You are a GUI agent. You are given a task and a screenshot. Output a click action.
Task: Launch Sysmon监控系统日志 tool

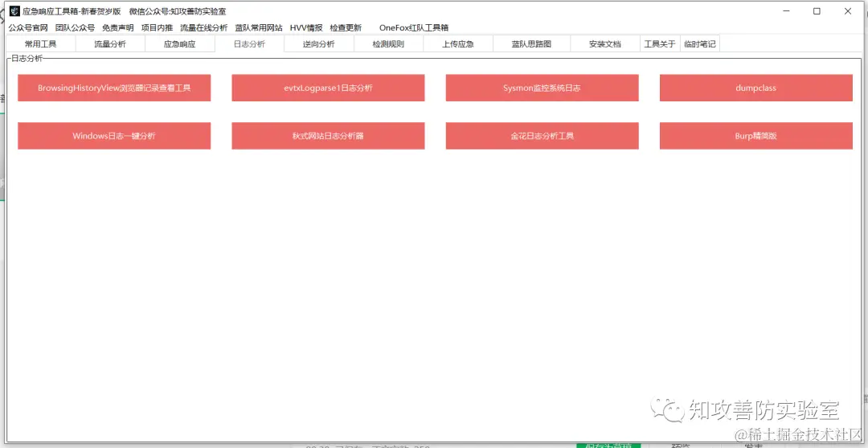542,88
